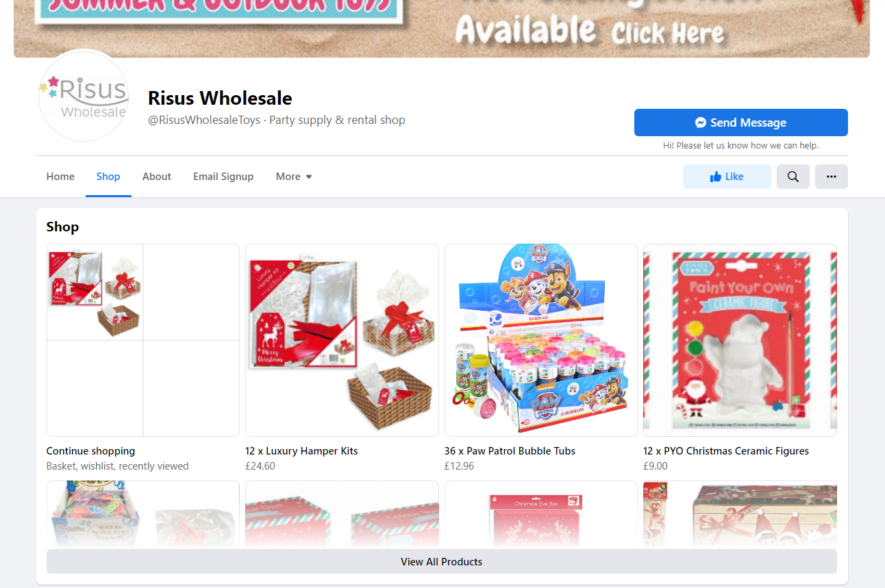The image size is (885, 588).
Task: Select the Shop tab
Action: pyautogui.click(x=108, y=177)
